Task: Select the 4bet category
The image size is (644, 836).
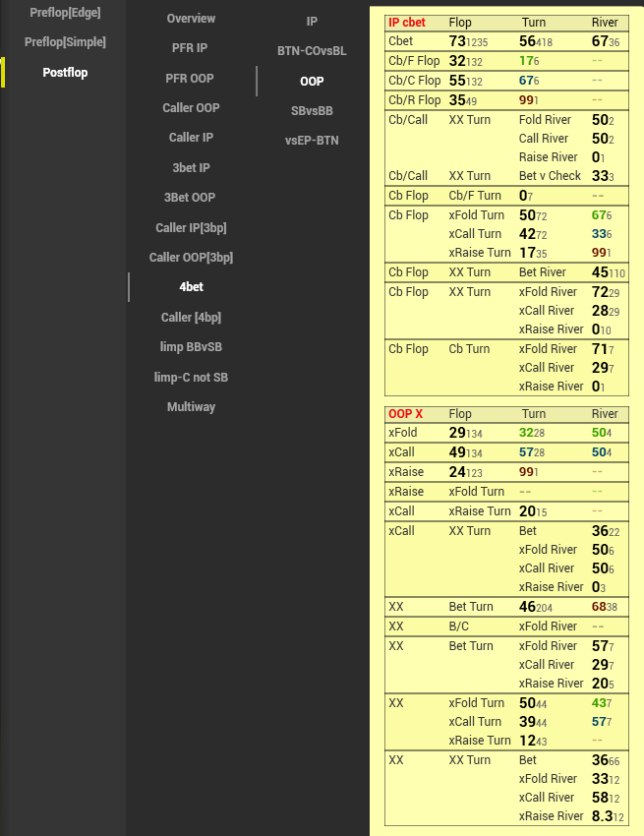Action: click(x=191, y=287)
